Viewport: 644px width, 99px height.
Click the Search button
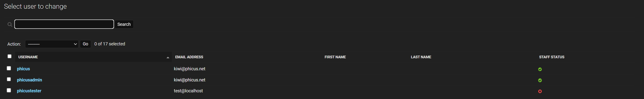coord(124,24)
